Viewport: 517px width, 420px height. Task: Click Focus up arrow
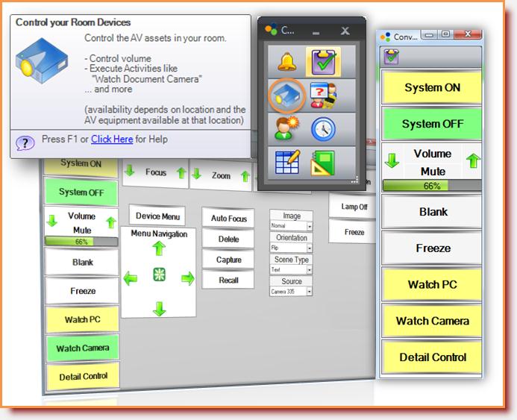click(x=181, y=172)
